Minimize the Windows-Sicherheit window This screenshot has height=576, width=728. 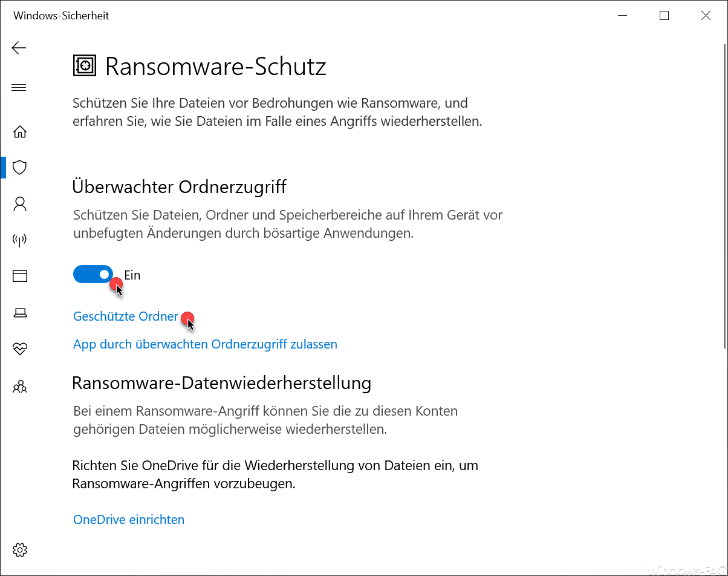(622, 16)
